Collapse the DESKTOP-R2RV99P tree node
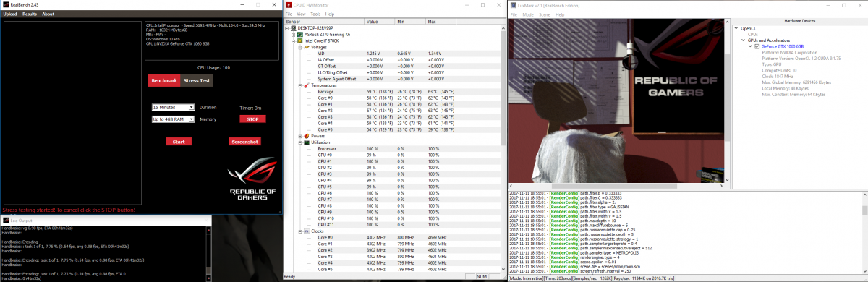The image size is (868, 282). click(x=288, y=28)
